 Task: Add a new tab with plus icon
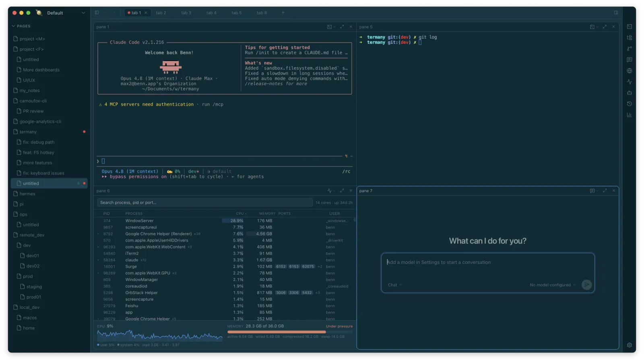click(x=283, y=12)
